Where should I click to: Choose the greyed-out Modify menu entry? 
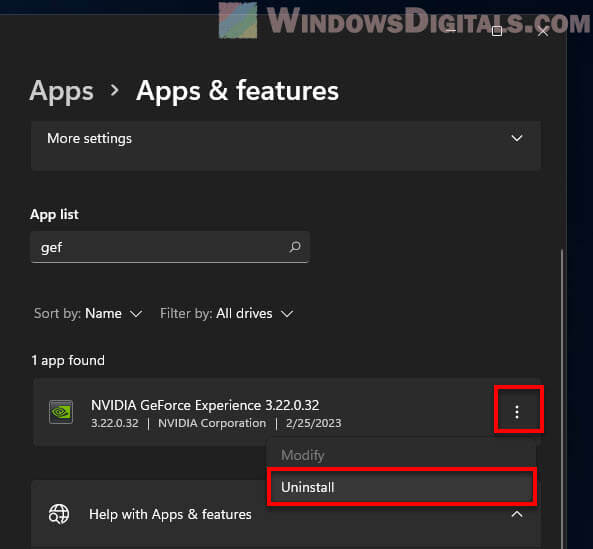401,455
